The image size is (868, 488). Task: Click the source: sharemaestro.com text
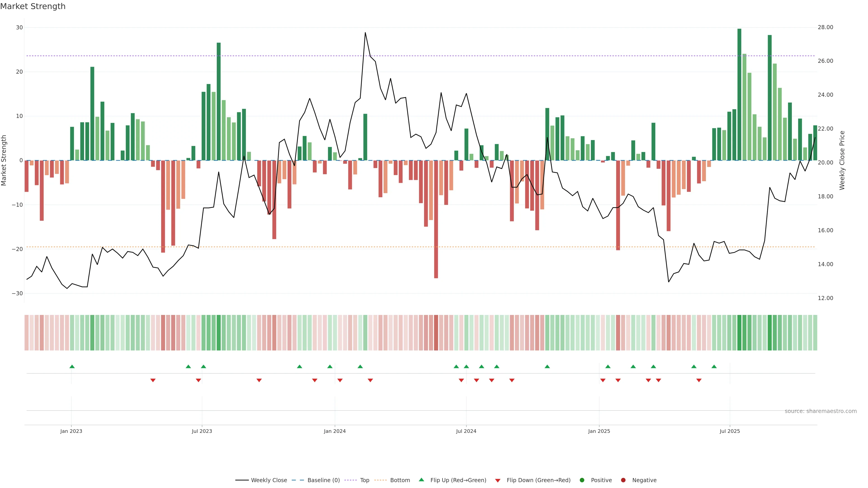click(821, 411)
